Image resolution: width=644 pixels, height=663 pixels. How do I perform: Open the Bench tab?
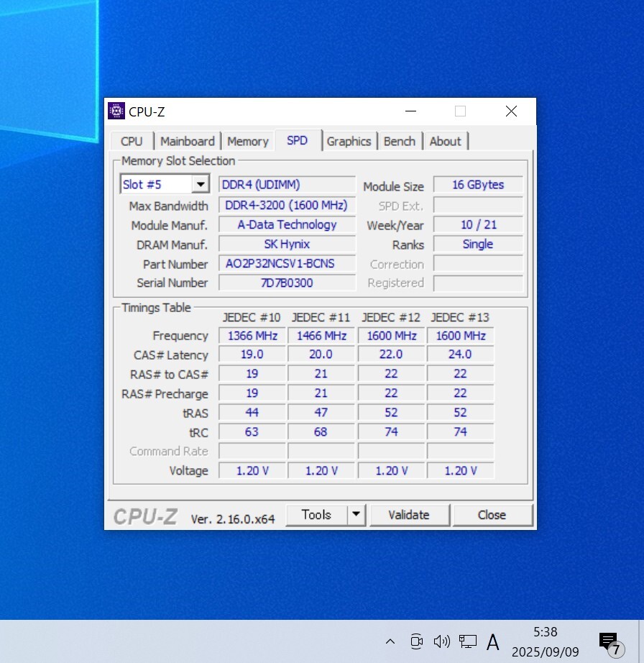pyautogui.click(x=400, y=141)
